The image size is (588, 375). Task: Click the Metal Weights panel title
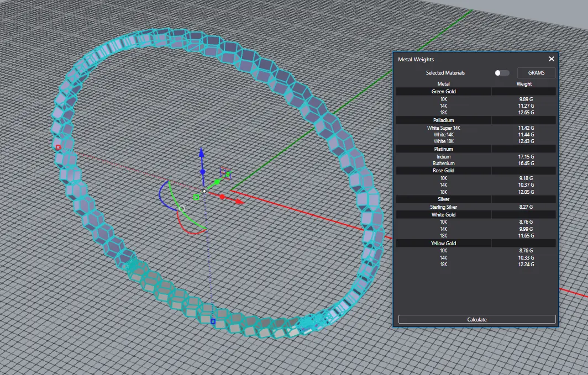point(416,59)
